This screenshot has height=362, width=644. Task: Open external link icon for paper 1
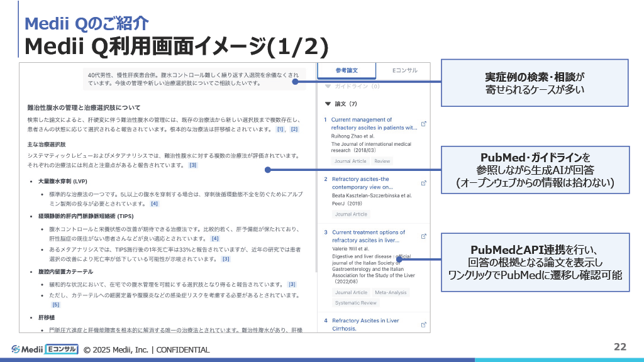(424, 124)
